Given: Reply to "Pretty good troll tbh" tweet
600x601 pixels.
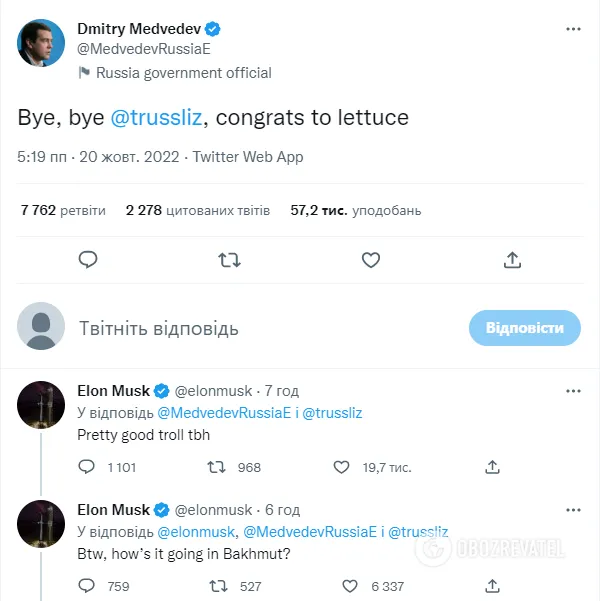Looking at the screenshot, I should click(x=87, y=467).
